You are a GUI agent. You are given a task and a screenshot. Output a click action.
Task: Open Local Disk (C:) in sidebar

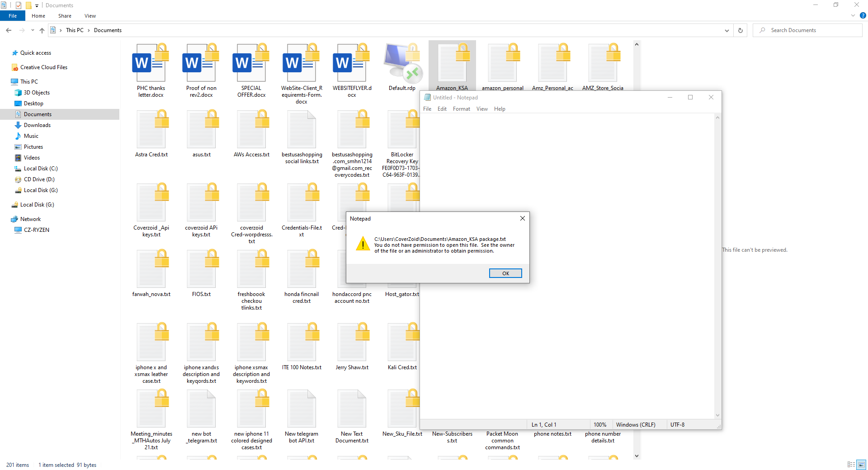pos(41,169)
